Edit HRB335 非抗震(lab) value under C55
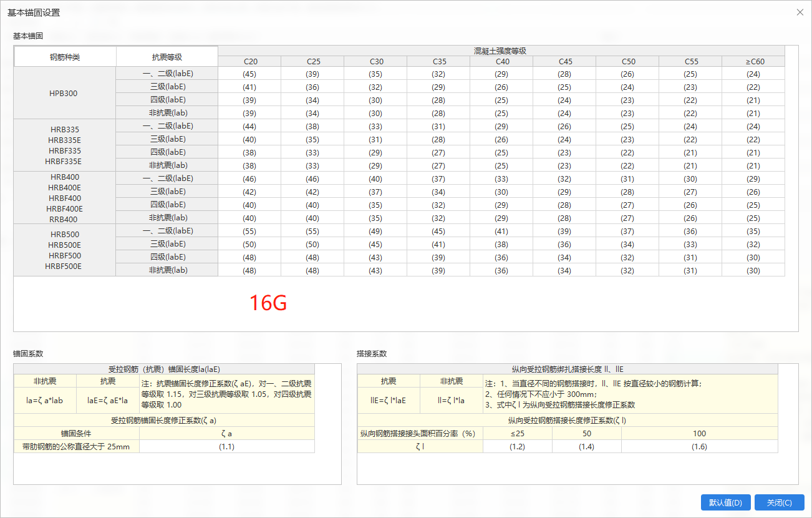 click(691, 165)
